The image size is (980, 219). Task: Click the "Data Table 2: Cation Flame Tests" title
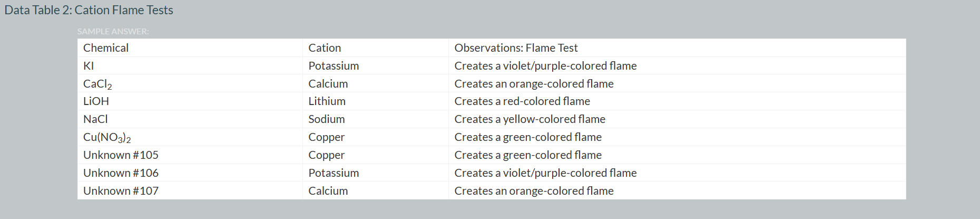pos(89,10)
